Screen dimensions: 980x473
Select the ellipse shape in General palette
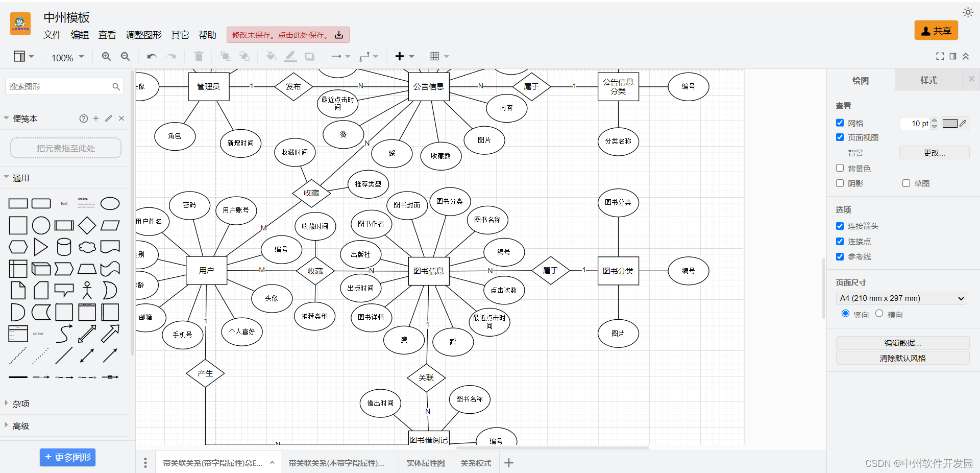point(110,204)
